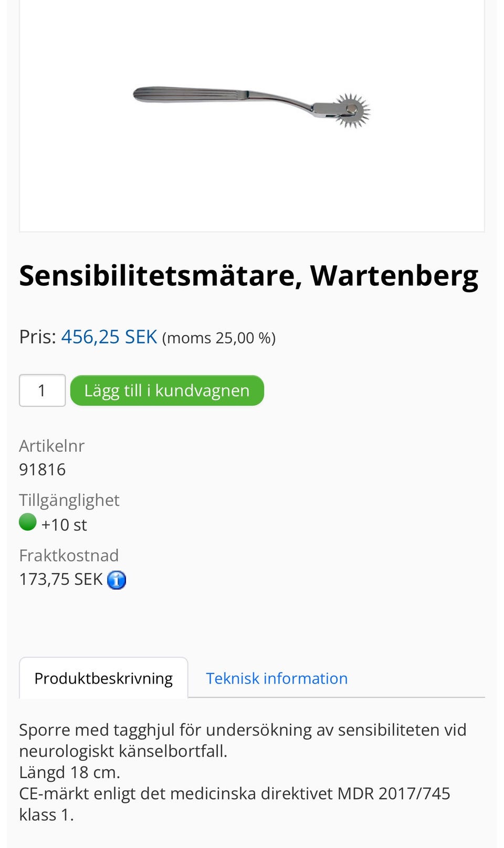Image resolution: width=504 pixels, height=848 pixels.
Task: Click the product description text about Sporre med tagghjul
Action: click(x=243, y=730)
